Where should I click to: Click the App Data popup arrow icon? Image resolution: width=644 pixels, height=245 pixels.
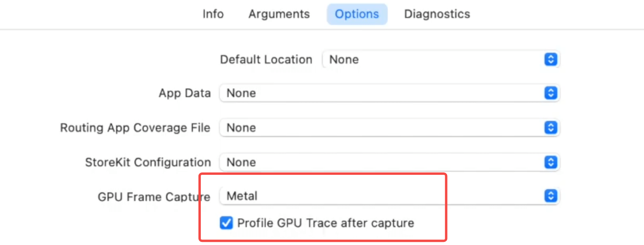[551, 93]
